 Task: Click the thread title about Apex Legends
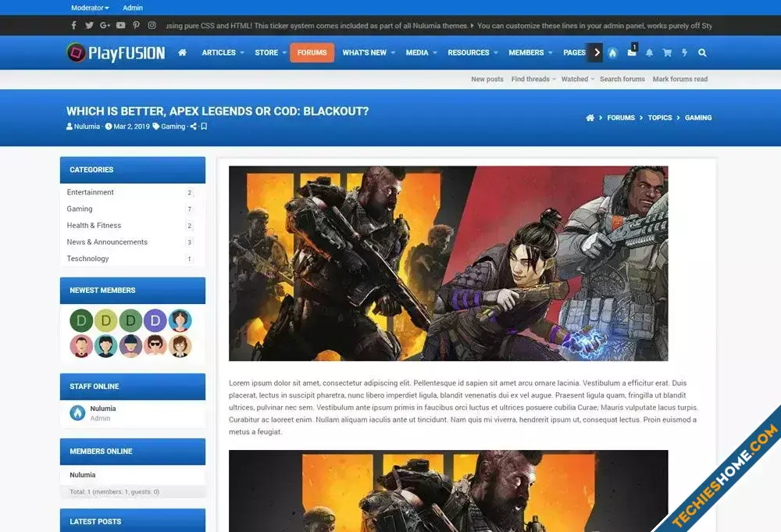[218, 111]
